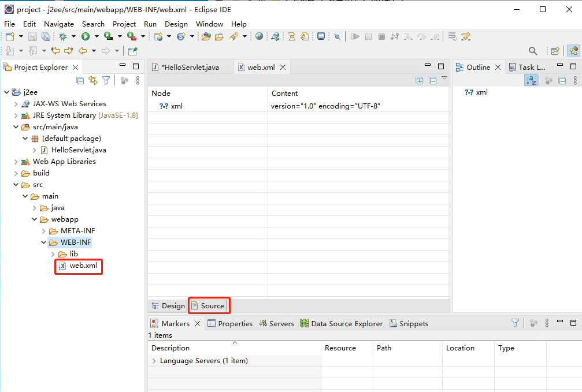Toggle alphabetical Sort in Outline view
The width and height of the screenshot is (582, 392).
pyautogui.click(x=531, y=80)
